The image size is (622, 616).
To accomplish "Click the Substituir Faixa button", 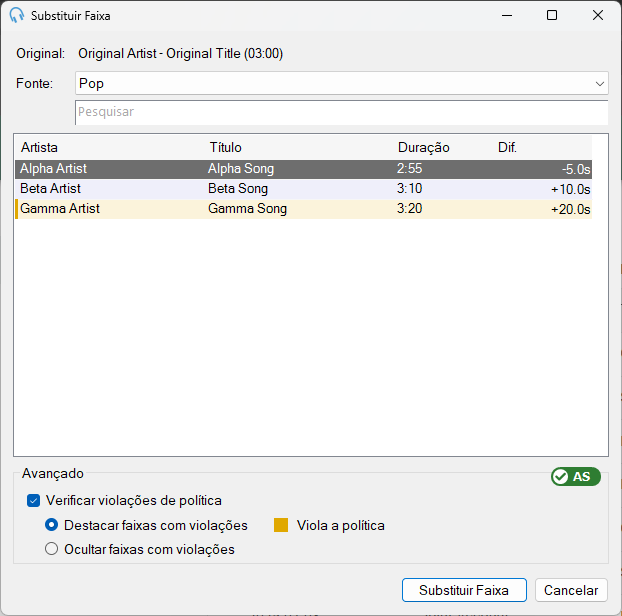I will pyautogui.click(x=464, y=590).
